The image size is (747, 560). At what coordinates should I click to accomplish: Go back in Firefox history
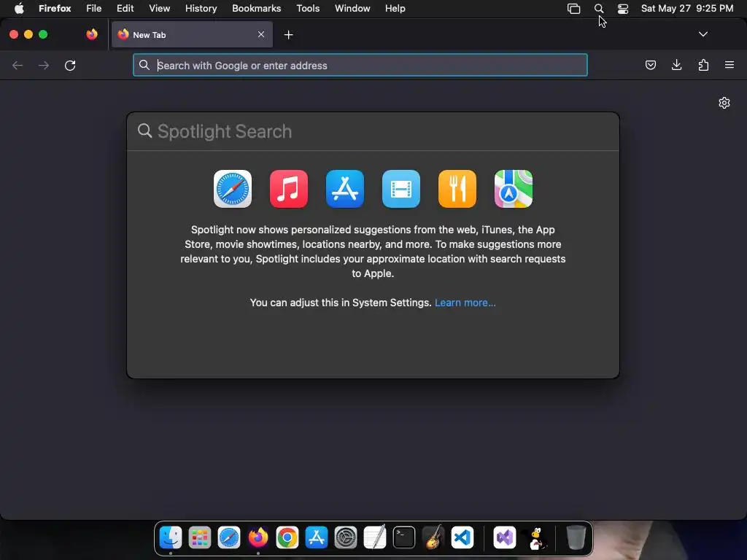click(x=18, y=65)
